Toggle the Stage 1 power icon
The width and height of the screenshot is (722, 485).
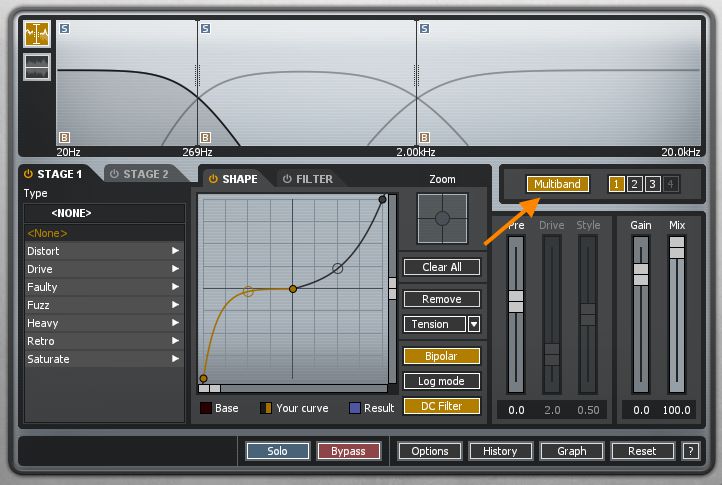pos(29,174)
